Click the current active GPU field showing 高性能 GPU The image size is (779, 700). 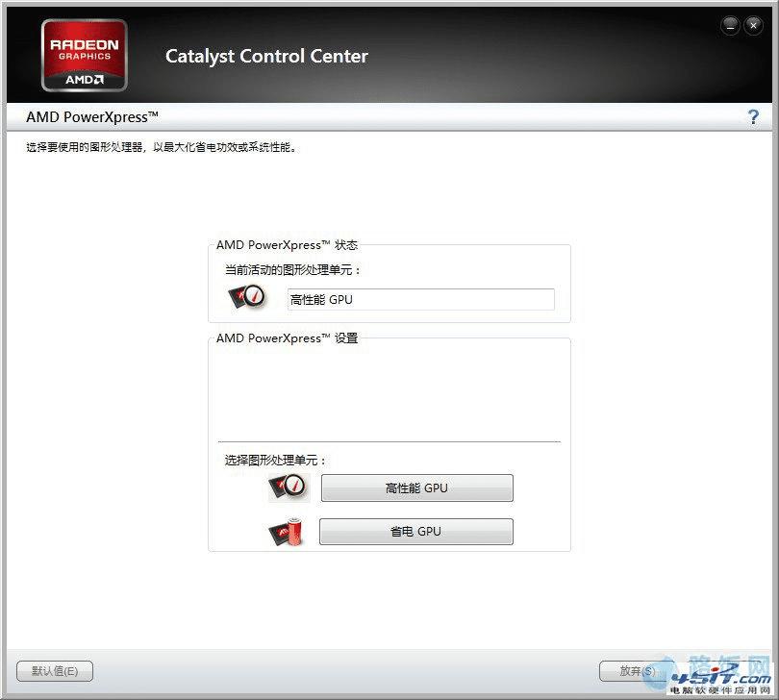click(x=421, y=300)
